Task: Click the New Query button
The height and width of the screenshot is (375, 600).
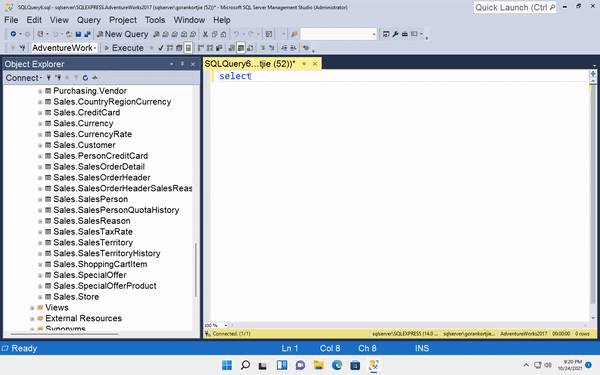Action: pyautogui.click(x=122, y=34)
